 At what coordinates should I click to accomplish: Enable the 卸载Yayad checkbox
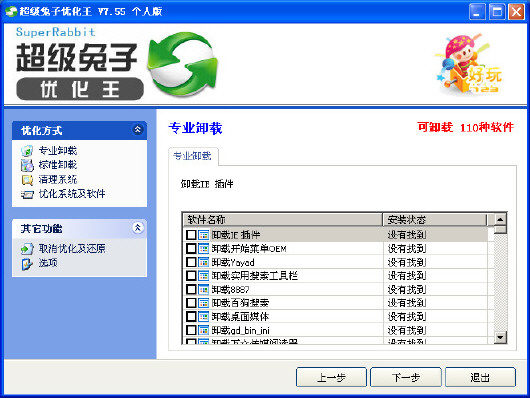click(x=191, y=262)
